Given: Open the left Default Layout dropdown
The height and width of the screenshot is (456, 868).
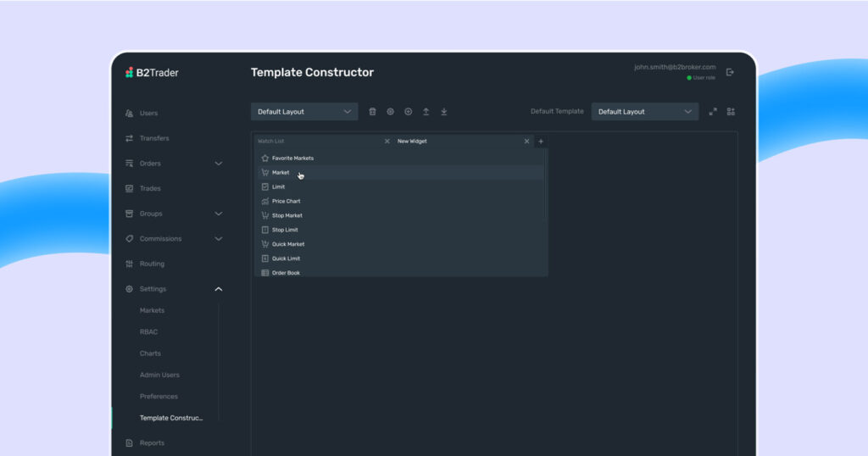Looking at the screenshot, I should click(x=304, y=112).
